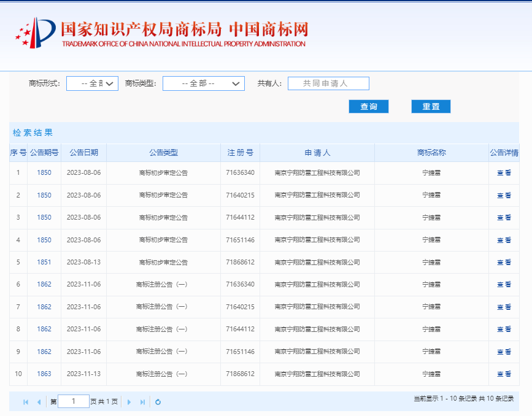View announcement details for row 4

coord(504,241)
